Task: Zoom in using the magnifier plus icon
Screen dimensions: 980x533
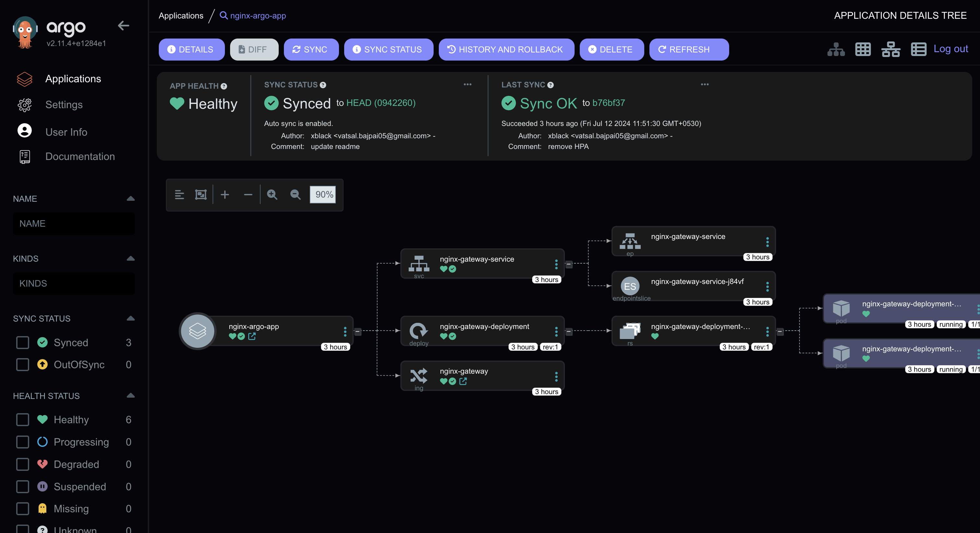Action: coord(272,194)
